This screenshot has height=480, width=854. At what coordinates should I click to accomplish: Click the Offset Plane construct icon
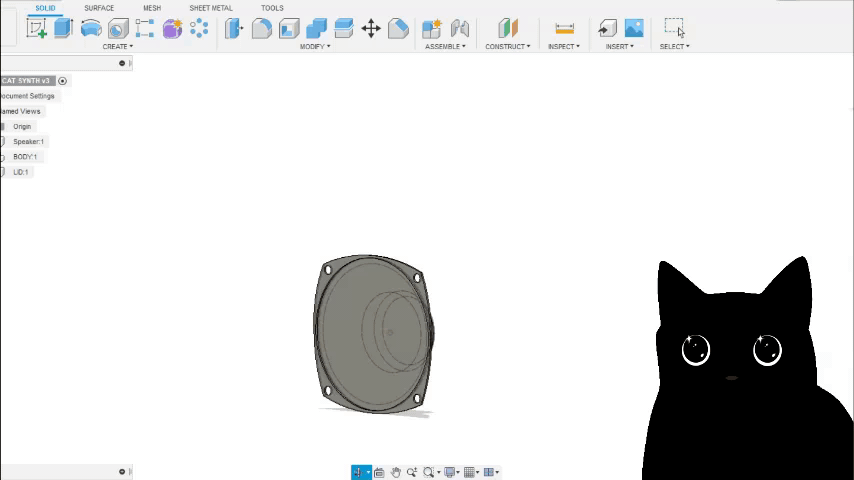tap(508, 28)
